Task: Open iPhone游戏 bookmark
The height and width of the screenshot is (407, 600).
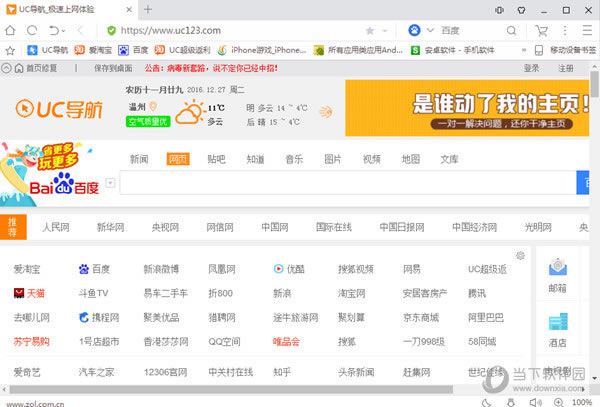Action: click(x=262, y=50)
